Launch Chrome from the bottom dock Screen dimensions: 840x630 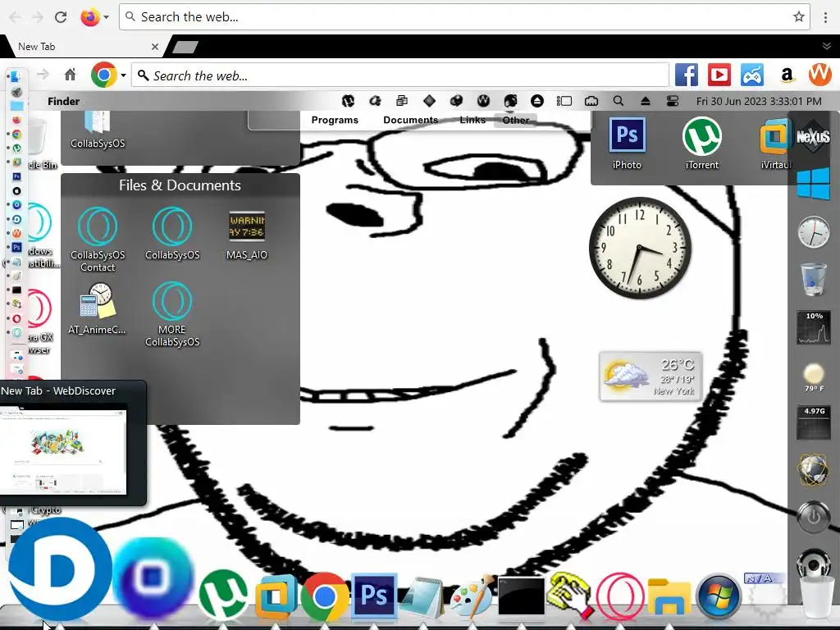pos(324,596)
